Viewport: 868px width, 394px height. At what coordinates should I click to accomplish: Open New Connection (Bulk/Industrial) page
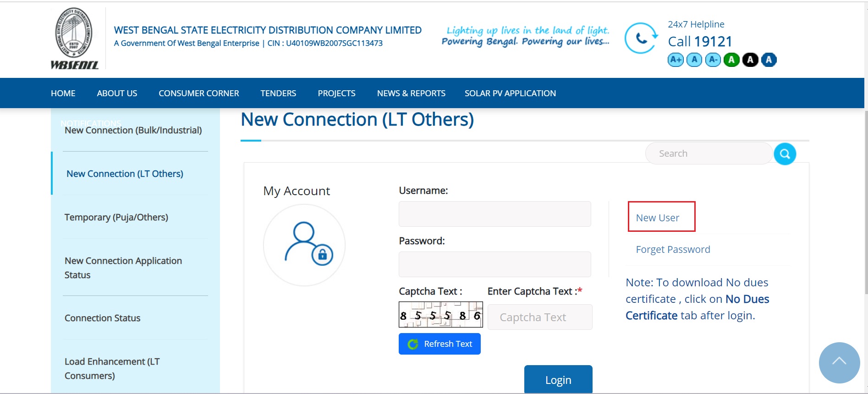click(133, 130)
